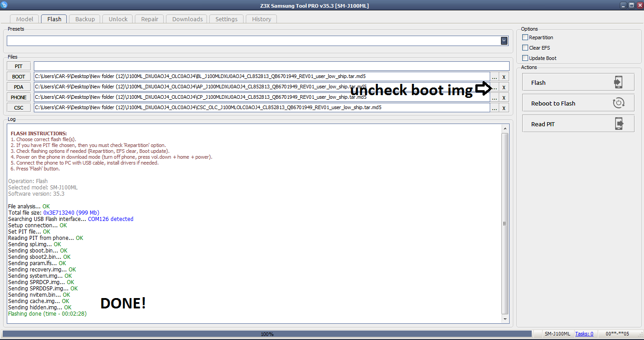Image resolution: width=644 pixels, height=340 pixels.
Task: Click the log scrollbar up arrow
Action: click(505, 129)
